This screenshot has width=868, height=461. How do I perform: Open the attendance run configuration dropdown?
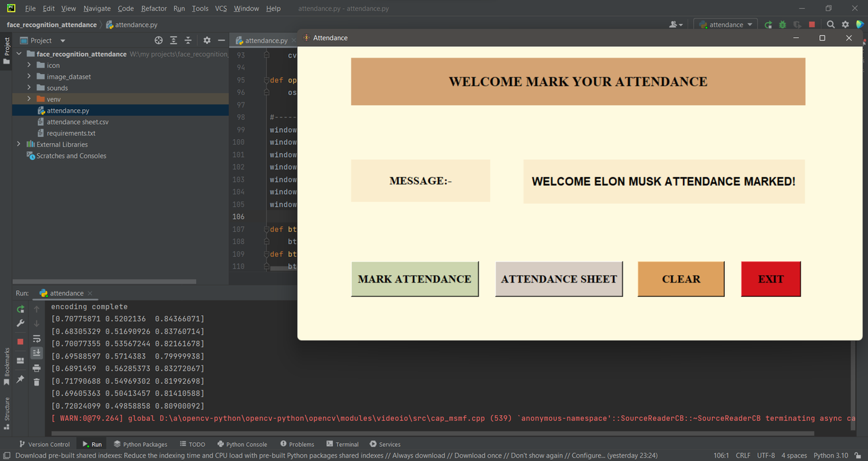click(x=726, y=24)
